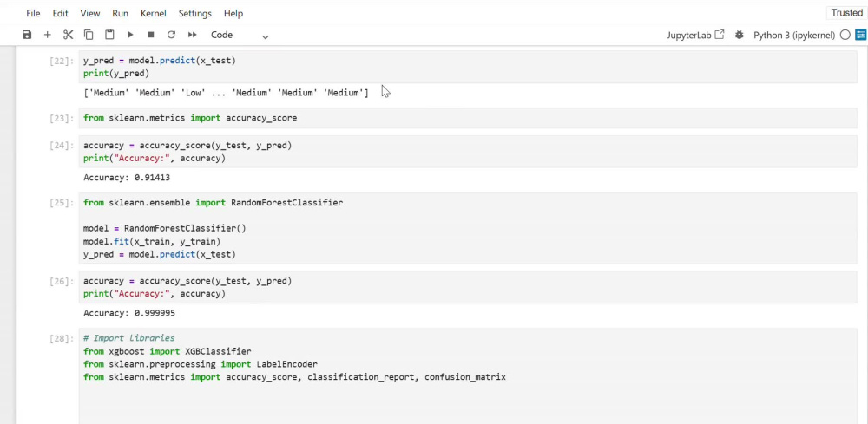
Task: Click the 'model = RandomForestClassifier()' code line
Action: point(164,228)
